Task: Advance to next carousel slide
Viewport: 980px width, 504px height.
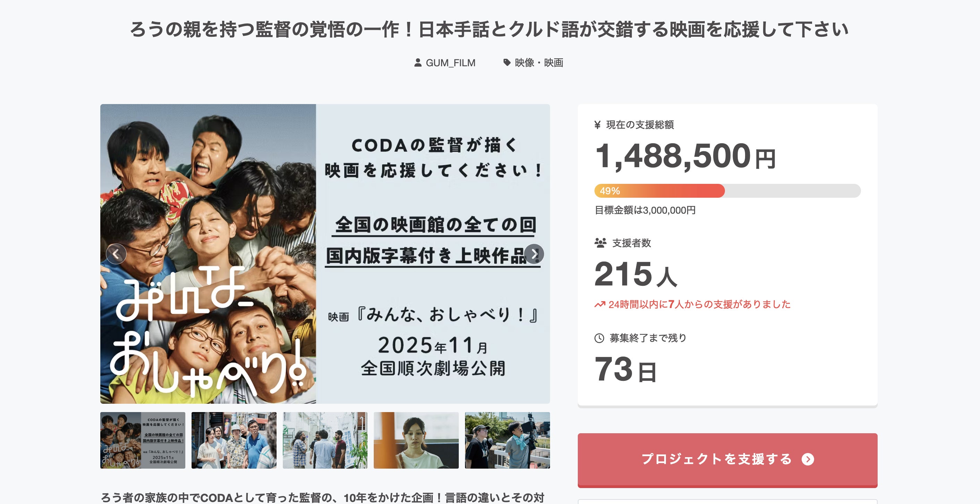Action: 534,254
